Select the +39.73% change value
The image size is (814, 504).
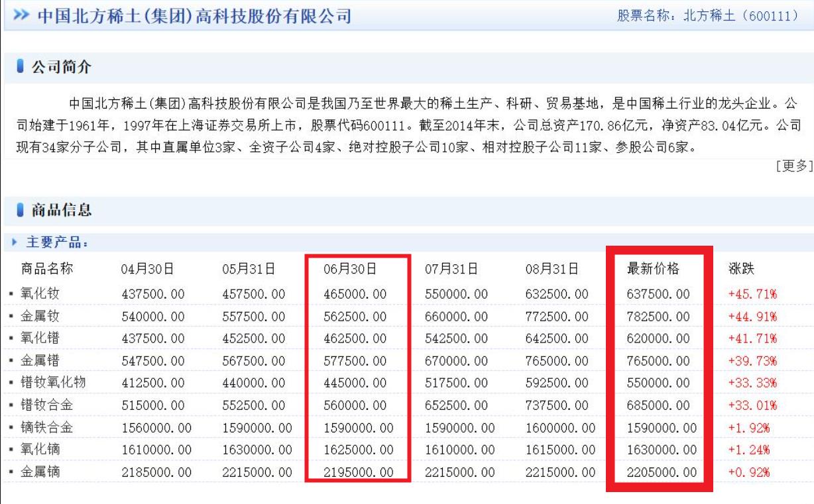click(752, 361)
